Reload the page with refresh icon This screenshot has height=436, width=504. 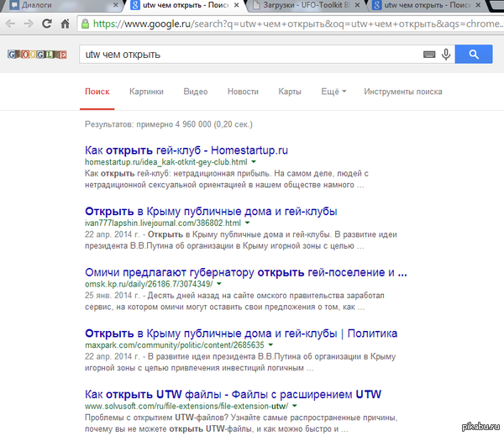coord(47,24)
